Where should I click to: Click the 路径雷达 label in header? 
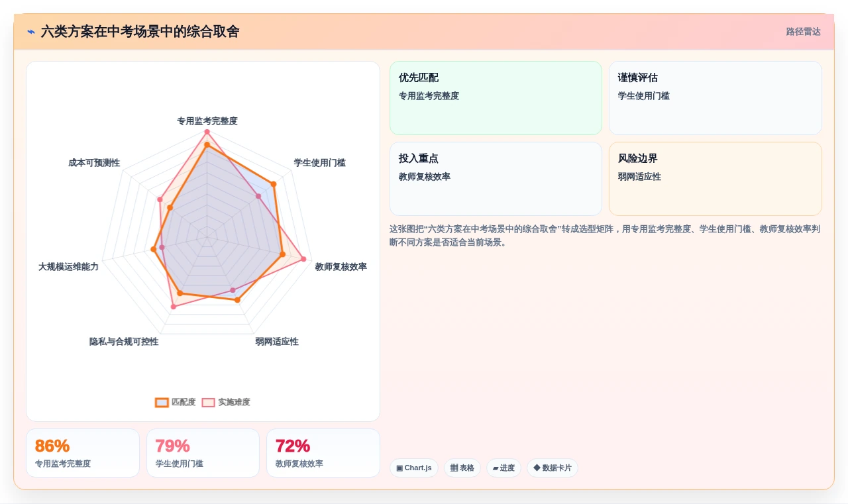[803, 32]
